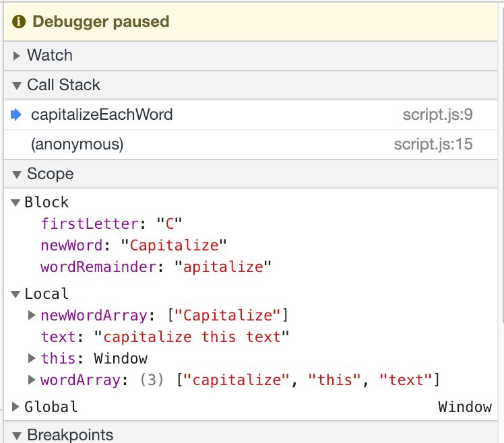
Task: Expand the newWordArray variable
Action: click(x=32, y=315)
